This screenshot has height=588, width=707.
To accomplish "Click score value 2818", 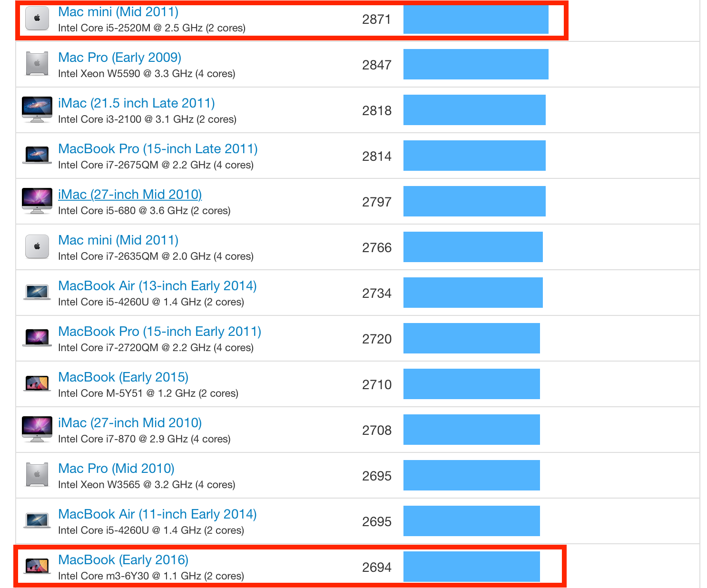I will pyautogui.click(x=377, y=111).
